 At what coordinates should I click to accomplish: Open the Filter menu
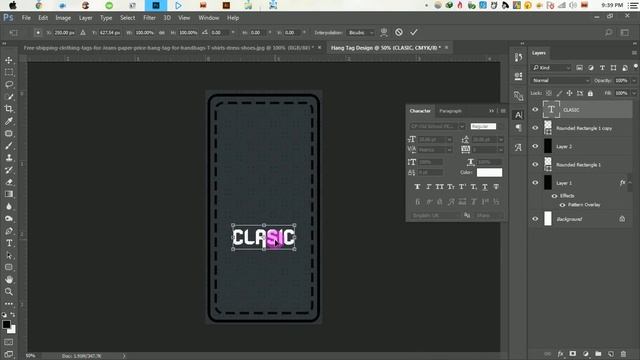click(x=149, y=18)
